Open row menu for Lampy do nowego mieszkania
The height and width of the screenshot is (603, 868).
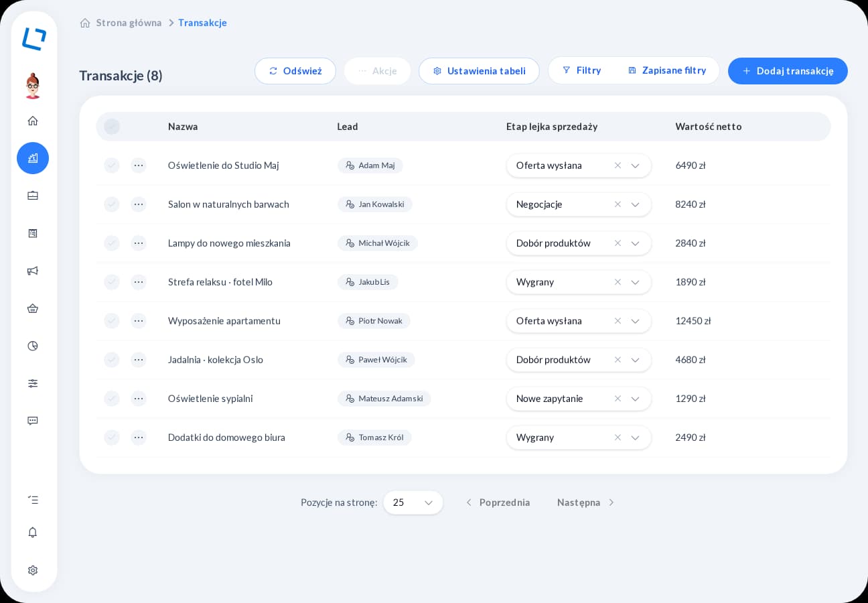139,243
